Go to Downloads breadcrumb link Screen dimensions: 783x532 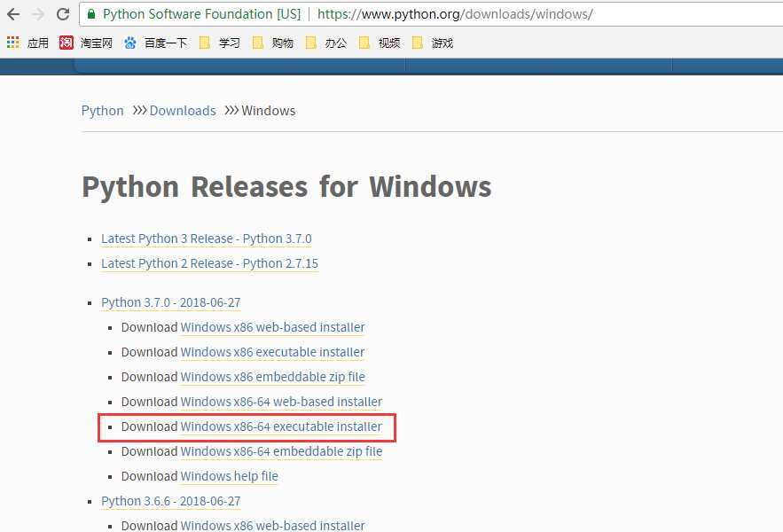(x=183, y=111)
